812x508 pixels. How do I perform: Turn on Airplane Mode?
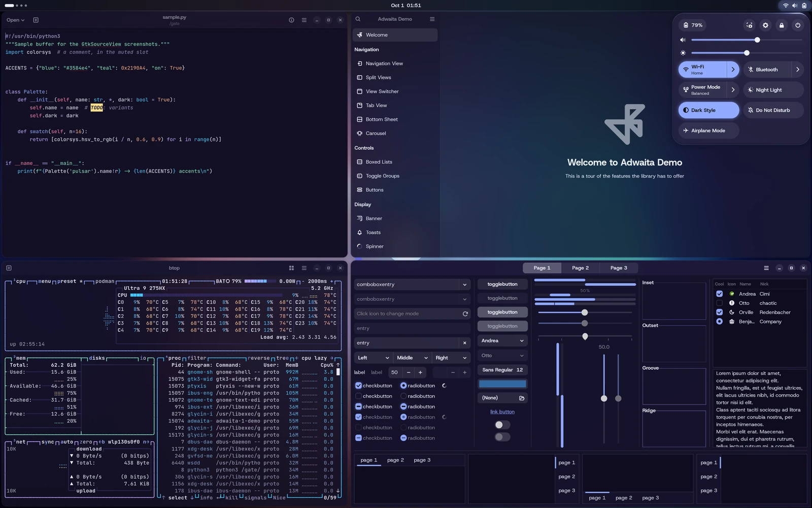(708, 131)
